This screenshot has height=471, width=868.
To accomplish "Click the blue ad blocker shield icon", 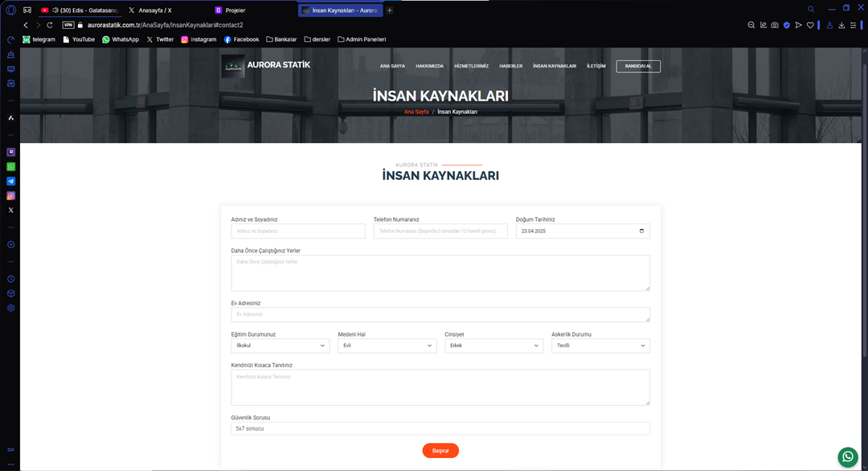I will point(786,25).
